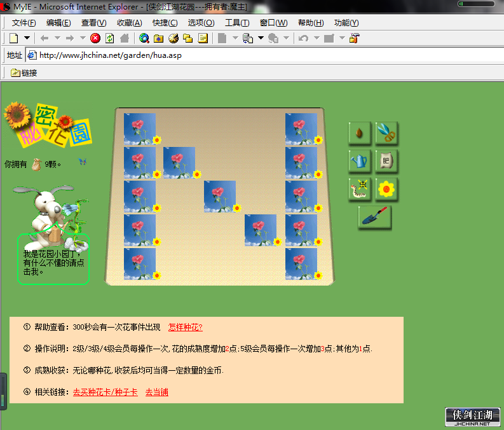Click the center rose tile in the garden
The height and width of the screenshot is (430, 504).
(x=220, y=197)
